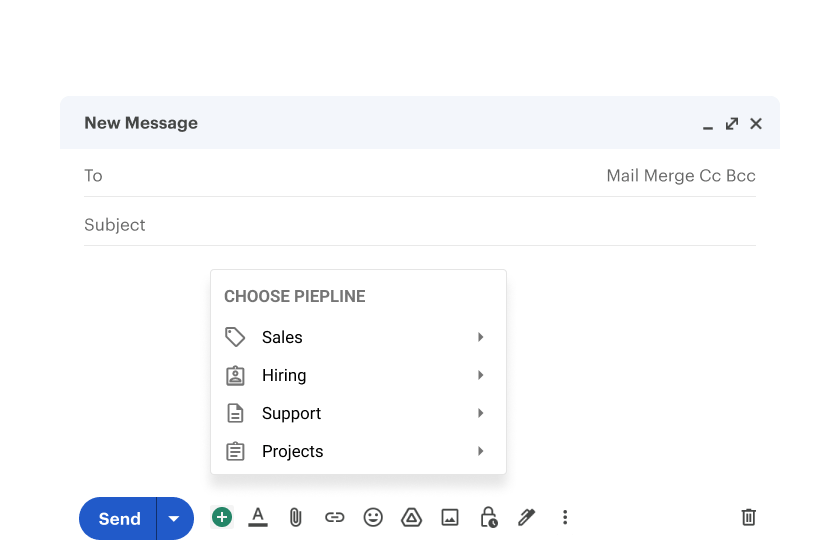Insert a link using the chain icon
The height and width of the screenshot is (552, 840).
coord(334,517)
